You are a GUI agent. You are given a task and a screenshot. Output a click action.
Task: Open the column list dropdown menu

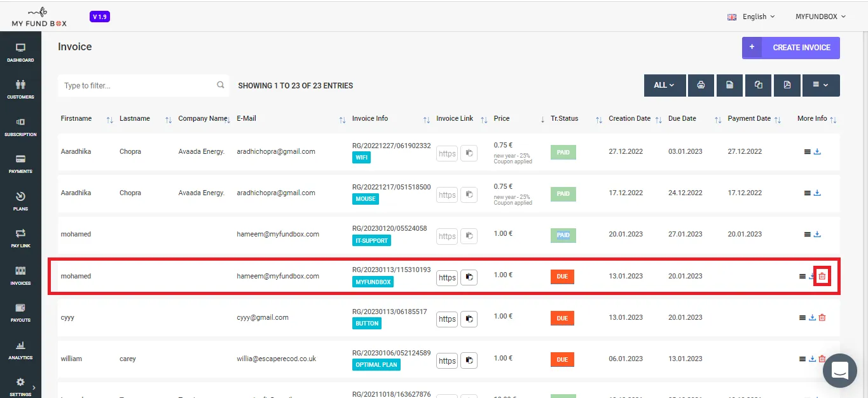(x=821, y=85)
